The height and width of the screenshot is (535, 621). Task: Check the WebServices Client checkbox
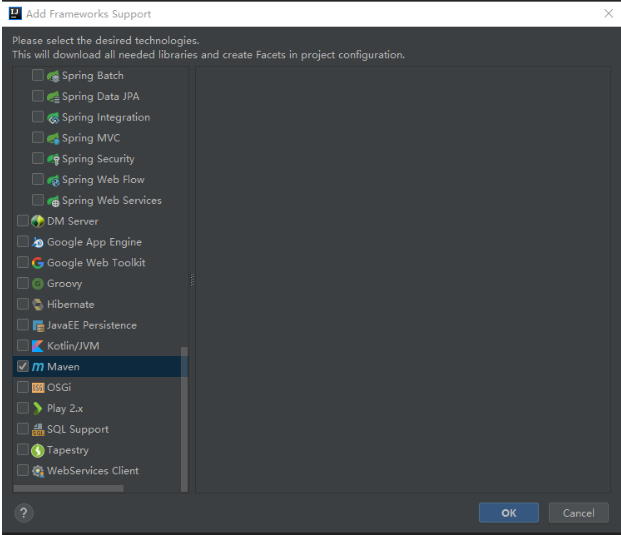pyautogui.click(x=23, y=471)
